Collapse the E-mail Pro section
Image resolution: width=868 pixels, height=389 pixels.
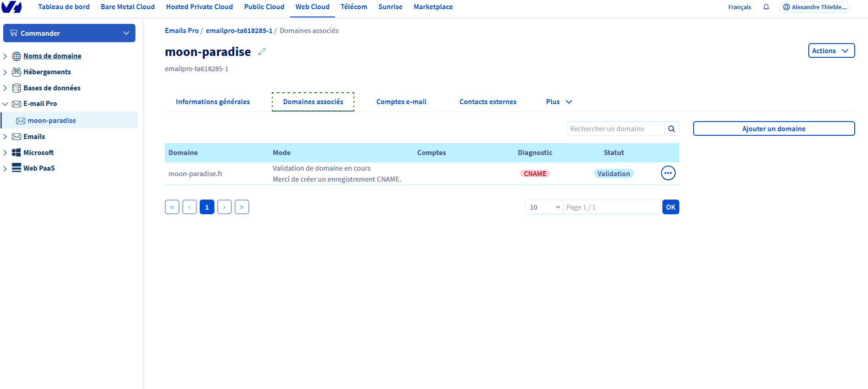tap(5, 104)
